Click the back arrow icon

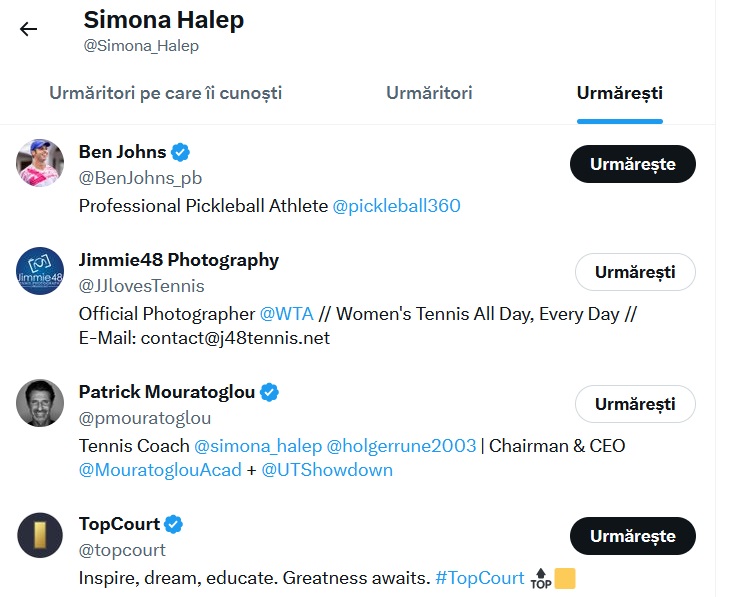28,29
